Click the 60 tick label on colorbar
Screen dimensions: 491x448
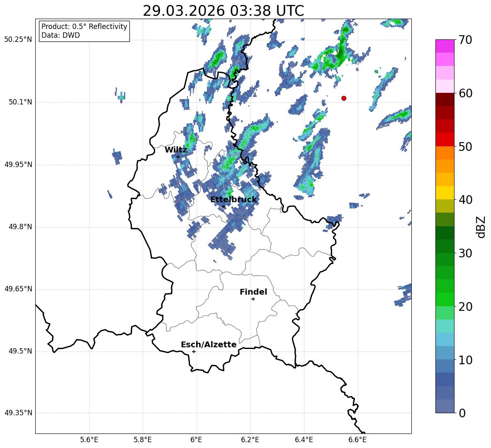465,93
